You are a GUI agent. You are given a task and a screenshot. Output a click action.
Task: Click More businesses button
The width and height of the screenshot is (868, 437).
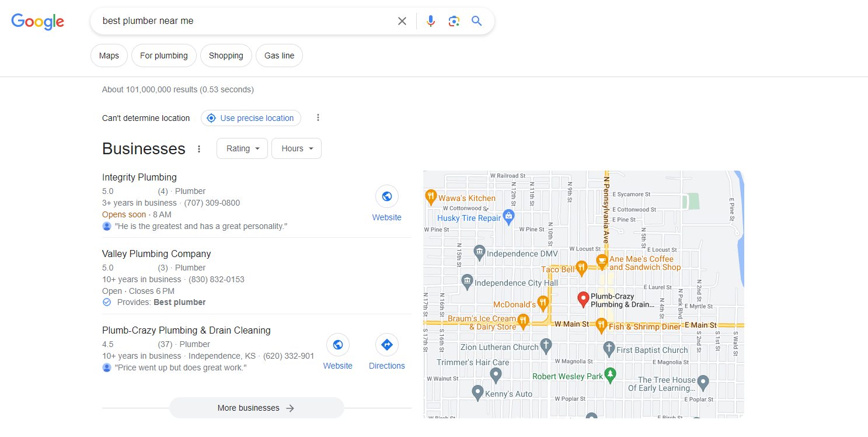pos(257,408)
